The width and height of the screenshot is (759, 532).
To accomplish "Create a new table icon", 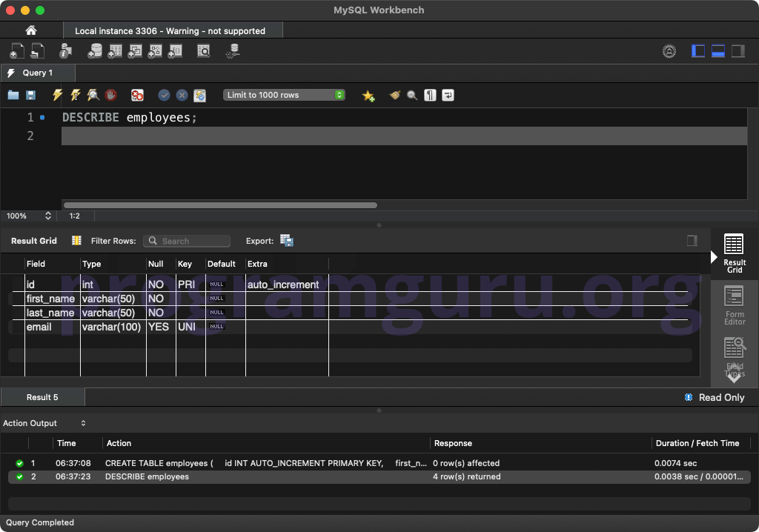I will tap(115, 51).
